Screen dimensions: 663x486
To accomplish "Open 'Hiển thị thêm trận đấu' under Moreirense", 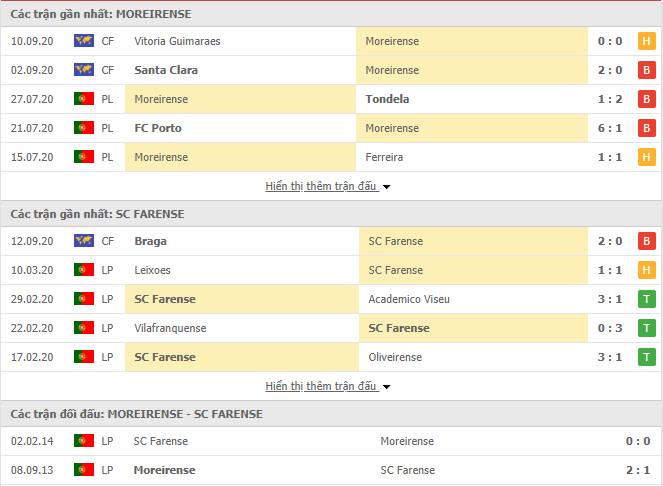I will pyautogui.click(x=321, y=186).
